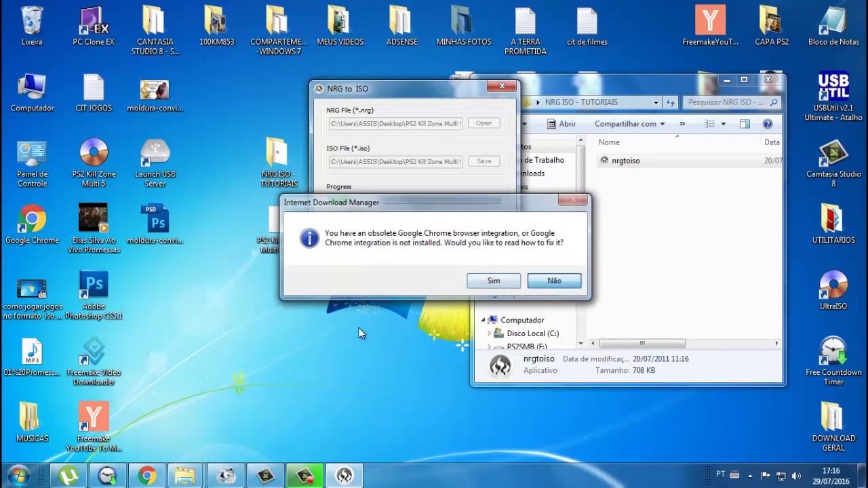Open Compartilhar com menu in Explorer
This screenshot has height=488, width=868.
coord(630,124)
